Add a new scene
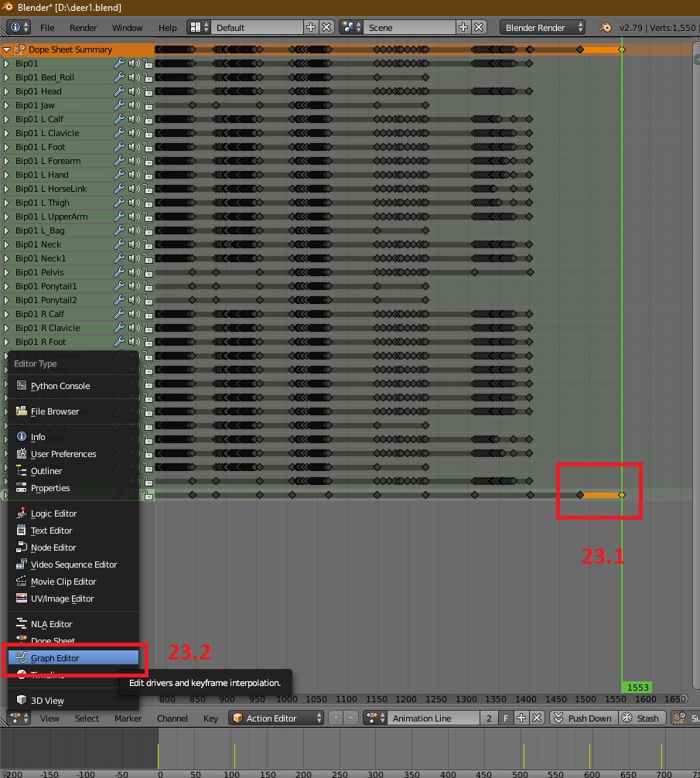This screenshot has height=778, width=700. tap(463, 27)
